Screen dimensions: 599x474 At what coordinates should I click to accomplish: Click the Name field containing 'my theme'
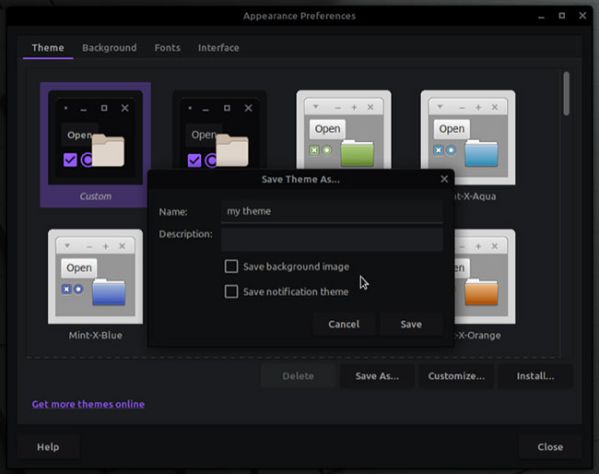[x=332, y=211]
